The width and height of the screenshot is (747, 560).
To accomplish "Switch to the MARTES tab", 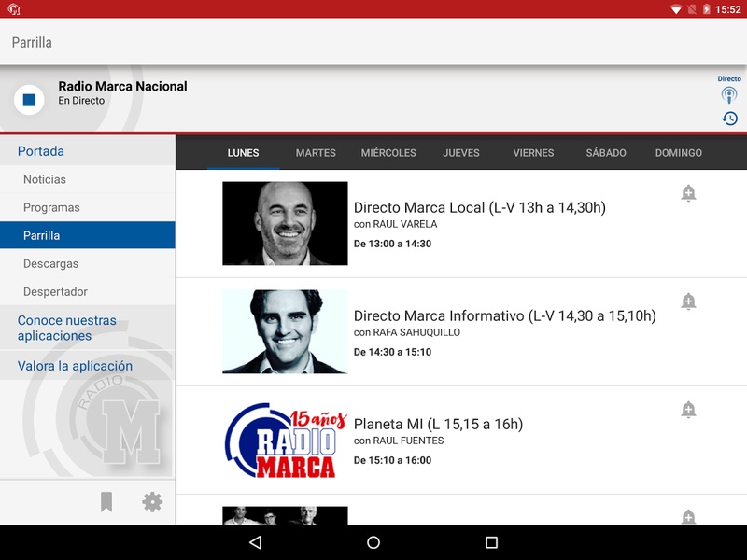I will click(316, 153).
